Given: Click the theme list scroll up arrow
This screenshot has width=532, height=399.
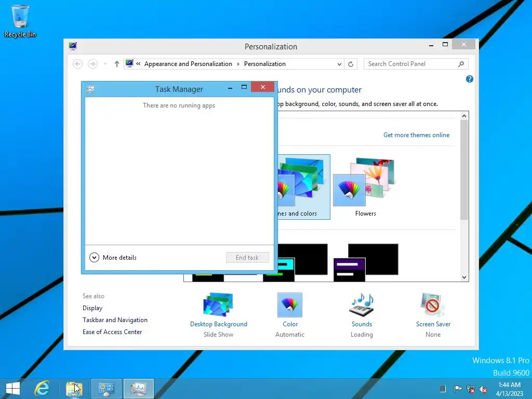Looking at the screenshot, I should (x=464, y=116).
